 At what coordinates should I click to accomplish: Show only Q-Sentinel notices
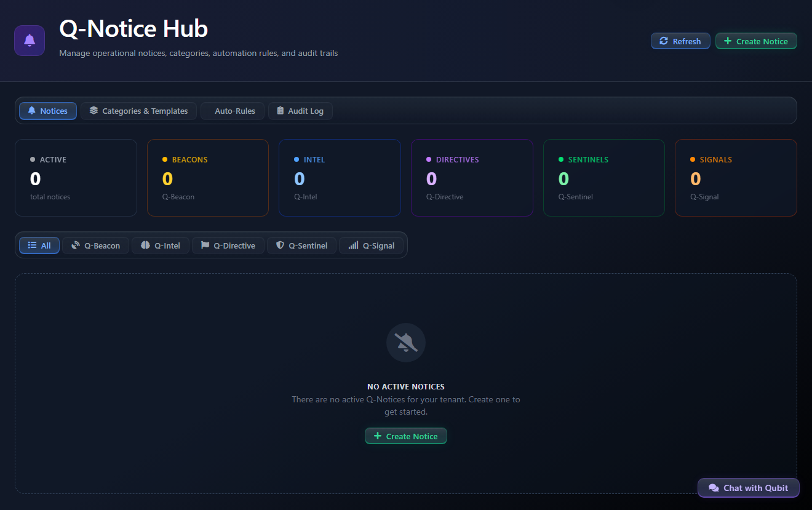point(301,245)
